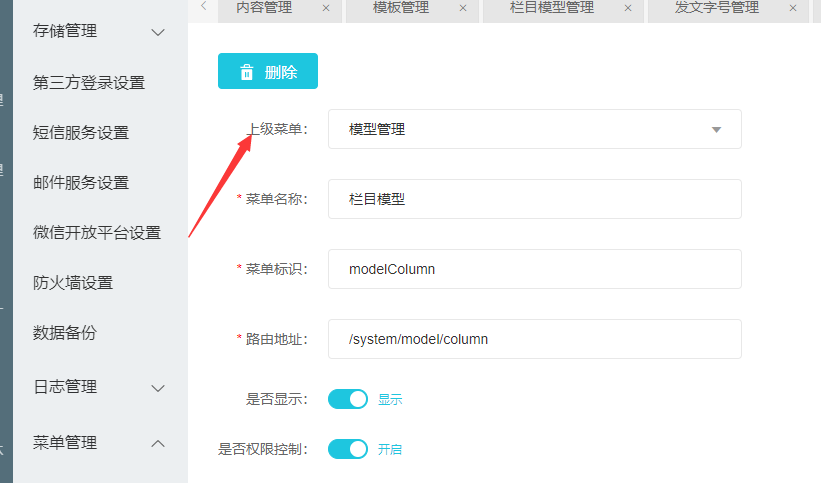Close the 内容管理 tab

326,8
